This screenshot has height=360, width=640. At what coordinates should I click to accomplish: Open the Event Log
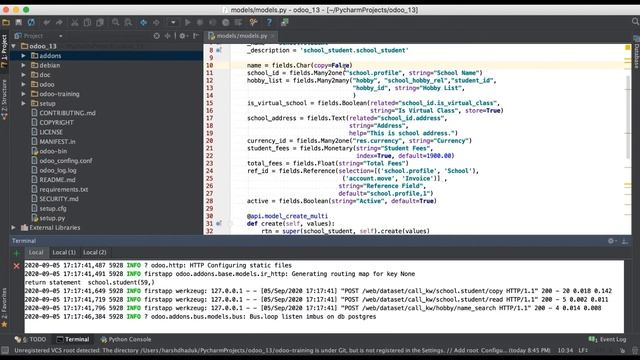click(607, 339)
